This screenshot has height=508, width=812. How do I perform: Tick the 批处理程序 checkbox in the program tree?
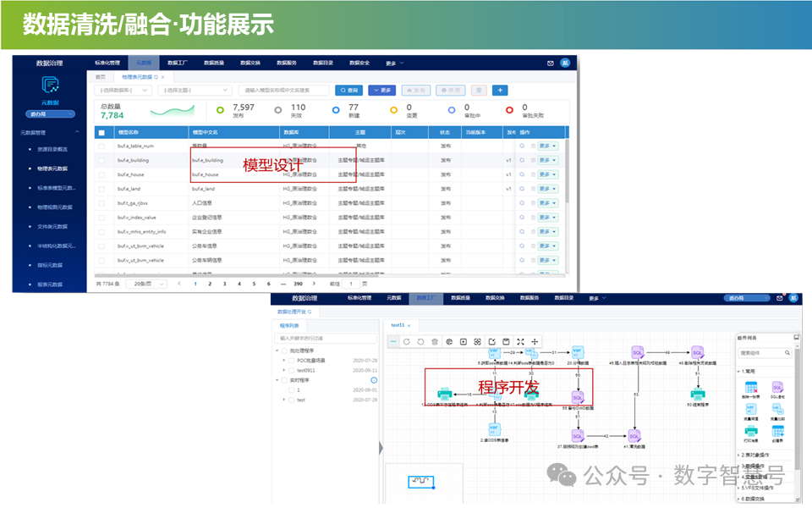[x=284, y=351]
